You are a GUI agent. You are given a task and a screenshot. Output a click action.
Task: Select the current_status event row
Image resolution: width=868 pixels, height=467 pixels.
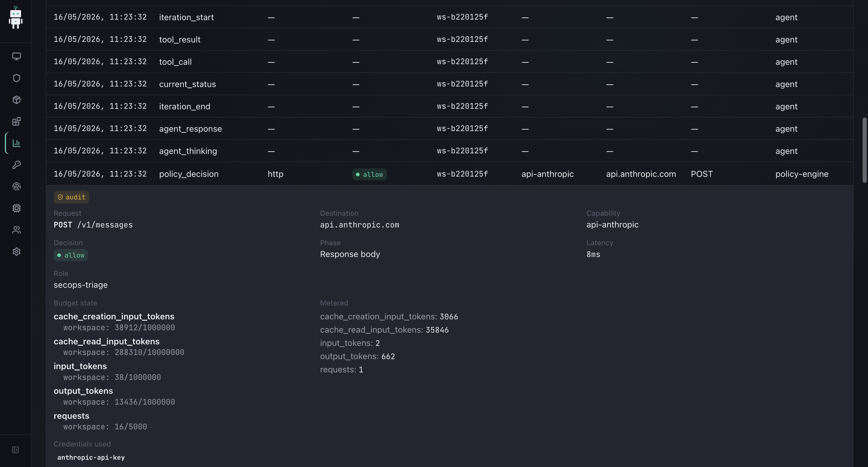pyautogui.click(x=449, y=83)
